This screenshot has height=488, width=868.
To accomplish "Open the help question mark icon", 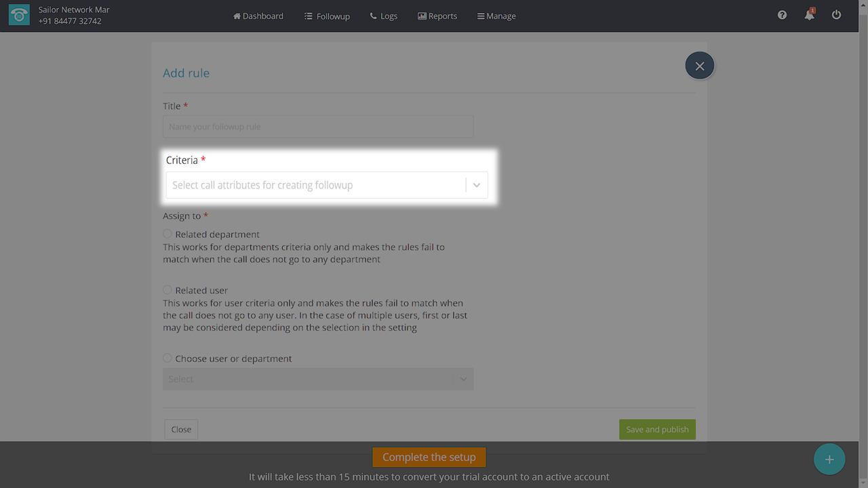I will point(782,15).
